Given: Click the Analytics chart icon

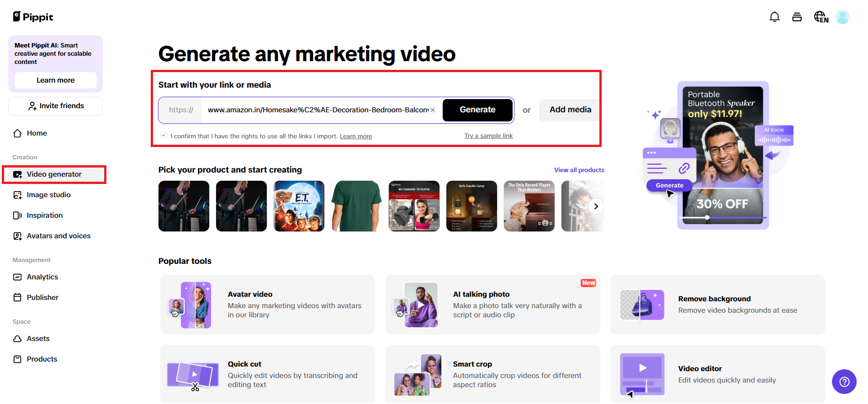Looking at the screenshot, I should click(17, 277).
